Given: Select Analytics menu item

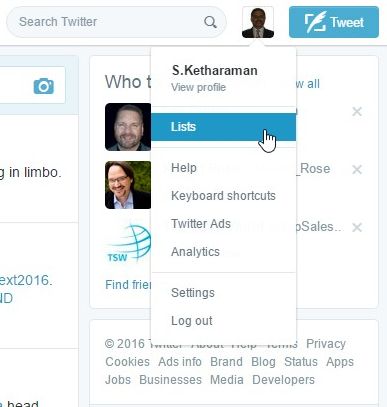Looking at the screenshot, I should tap(195, 252).
